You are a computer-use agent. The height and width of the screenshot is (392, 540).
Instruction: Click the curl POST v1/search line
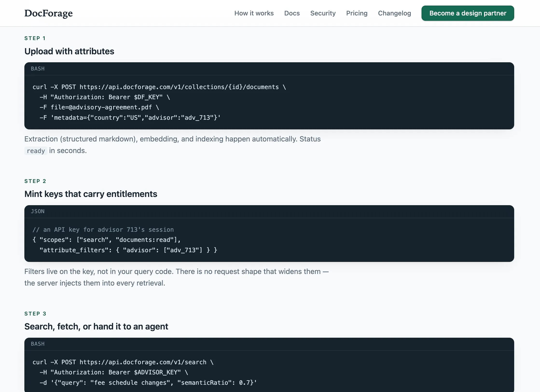click(123, 362)
